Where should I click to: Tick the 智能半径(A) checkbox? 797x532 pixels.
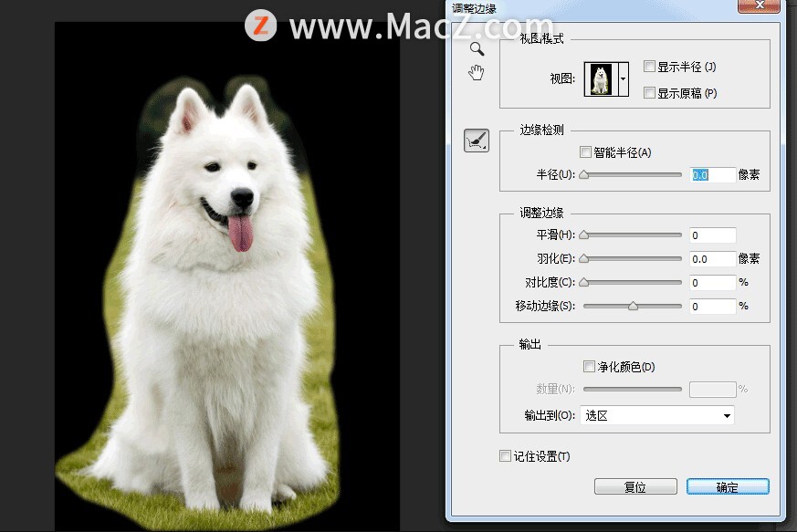click(585, 151)
